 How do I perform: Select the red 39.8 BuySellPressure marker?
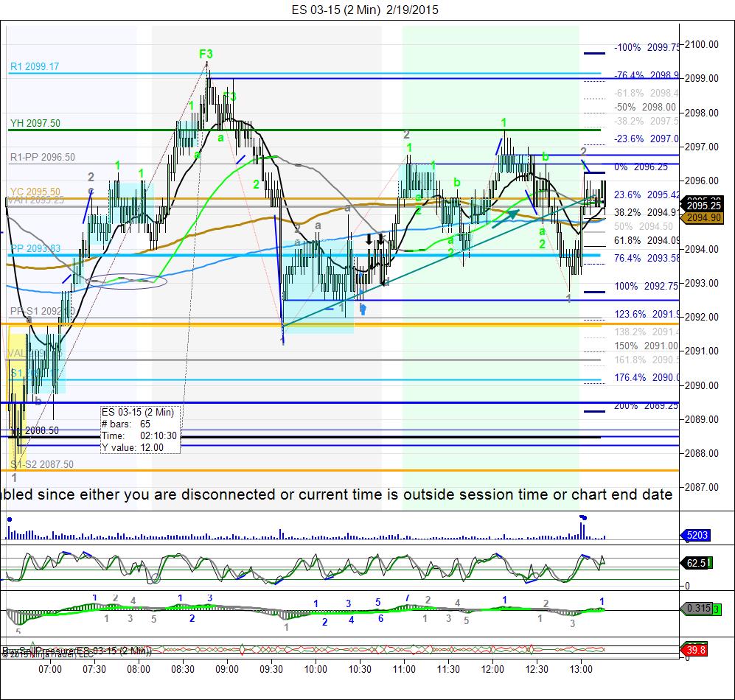694,650
